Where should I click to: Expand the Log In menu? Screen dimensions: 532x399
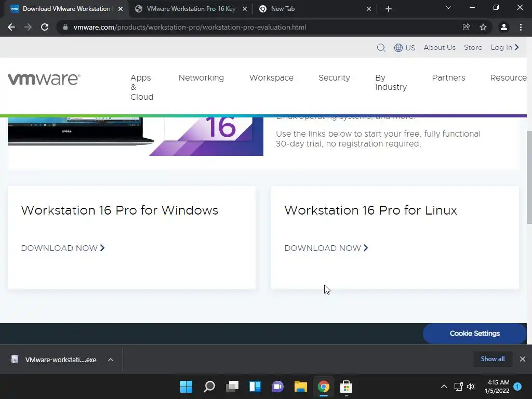point(505,47)
